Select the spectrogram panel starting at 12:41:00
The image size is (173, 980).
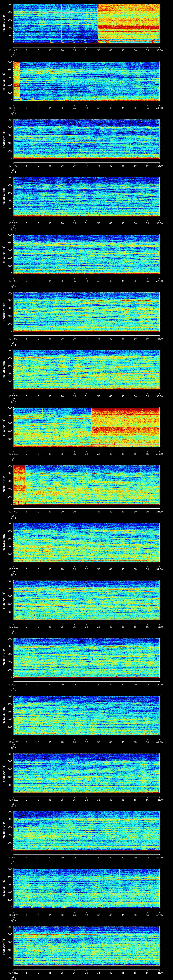click(87, 716)
